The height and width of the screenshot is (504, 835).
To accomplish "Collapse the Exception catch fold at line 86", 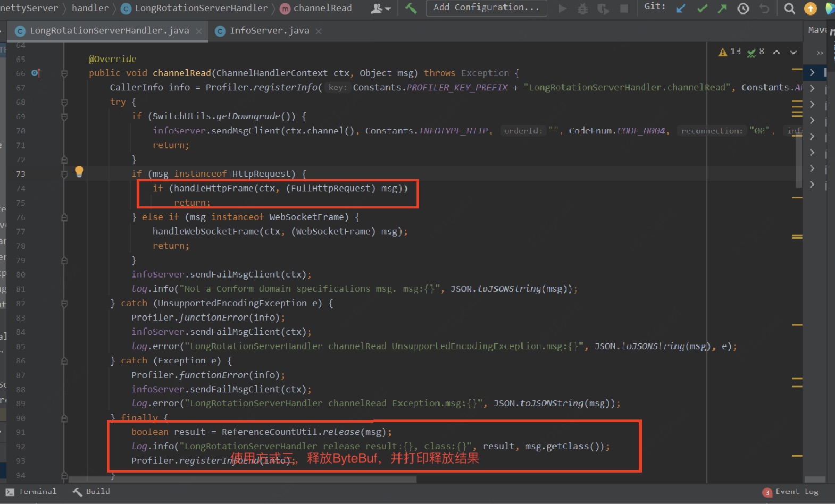I will click(x=64, y=361).
